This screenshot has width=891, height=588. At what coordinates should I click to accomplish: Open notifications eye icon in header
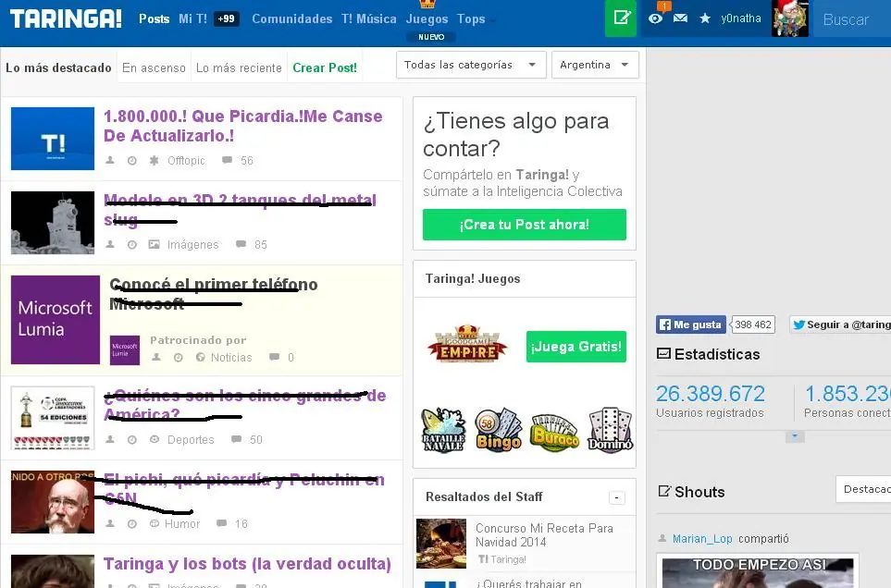655,18
